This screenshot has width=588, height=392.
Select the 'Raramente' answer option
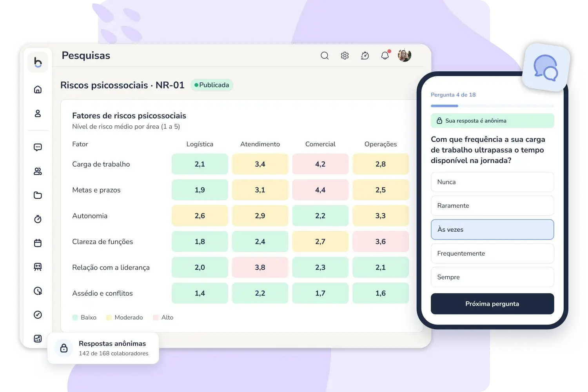point(492,206)
